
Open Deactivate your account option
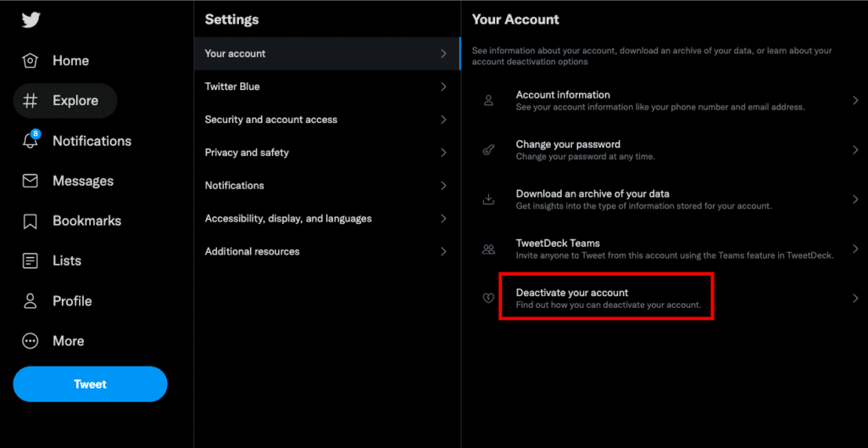tap(665, 299)
